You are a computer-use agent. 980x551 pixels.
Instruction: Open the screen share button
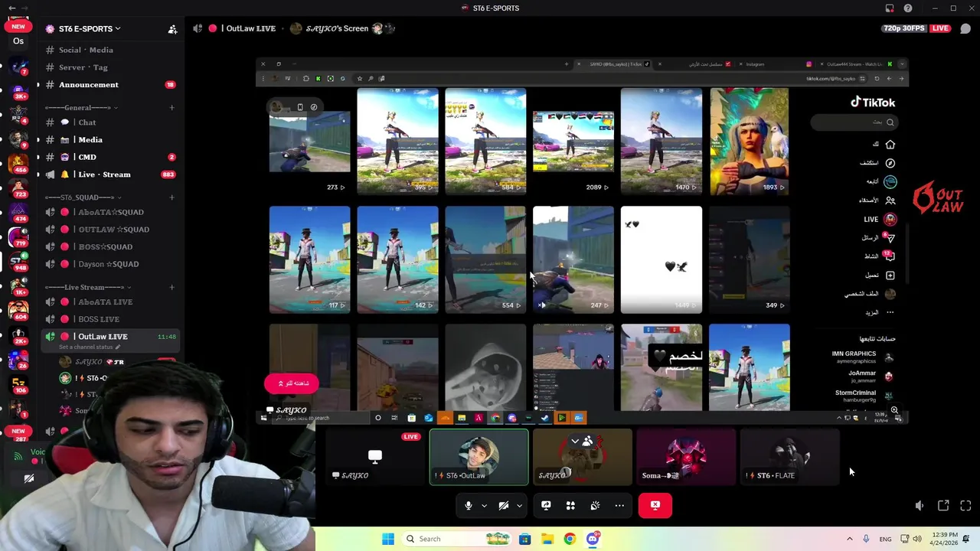tap(546, 505)
